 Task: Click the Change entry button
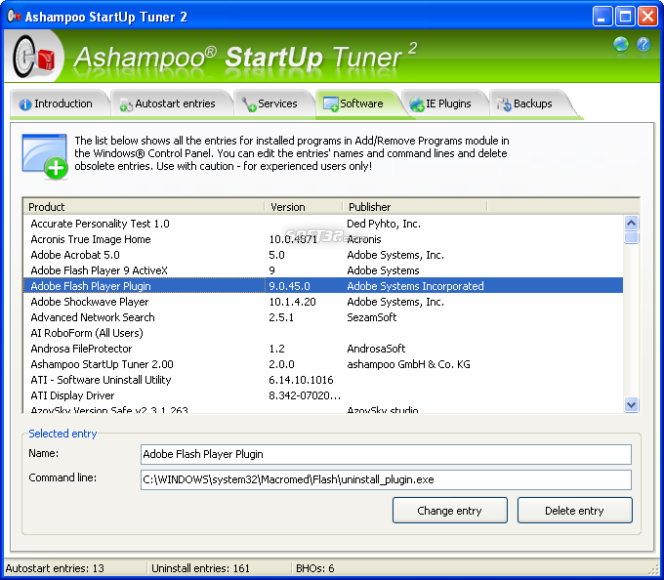point(450,511)
